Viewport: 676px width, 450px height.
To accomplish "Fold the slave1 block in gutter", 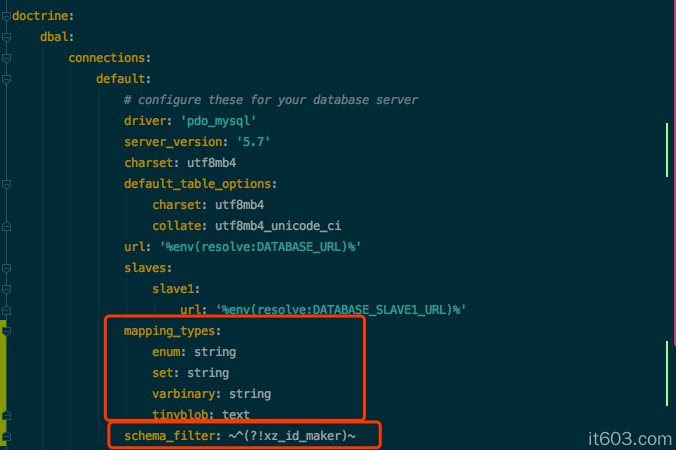I will [5, 288].
